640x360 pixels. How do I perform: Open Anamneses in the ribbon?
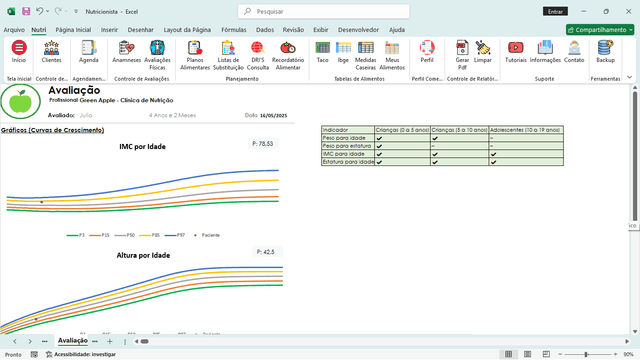tap(127, 52)
